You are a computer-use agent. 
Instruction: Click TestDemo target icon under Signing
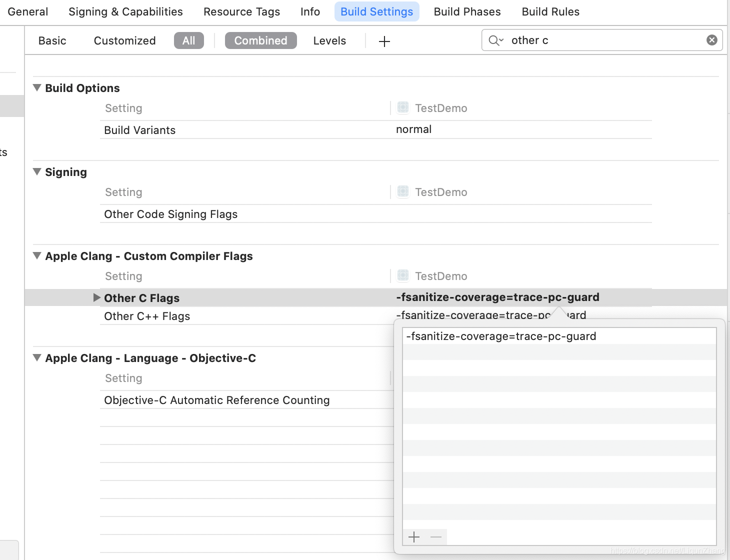(x=403, y=191)
